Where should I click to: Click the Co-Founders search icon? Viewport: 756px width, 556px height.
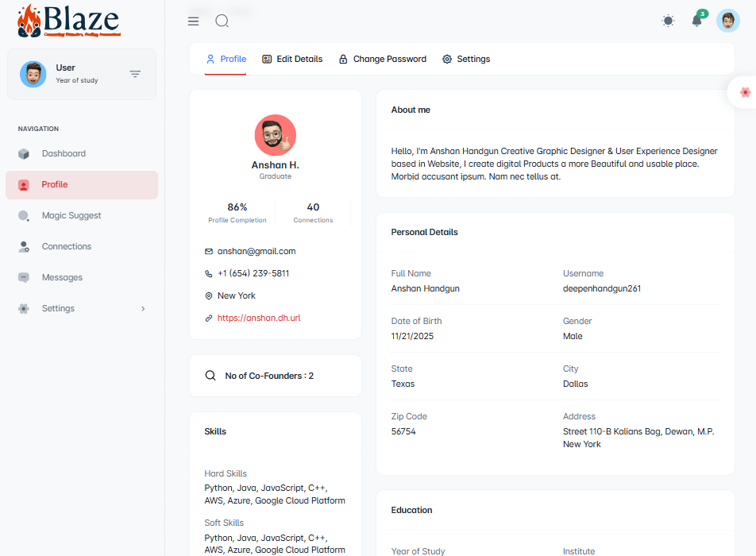pos(210,376)
